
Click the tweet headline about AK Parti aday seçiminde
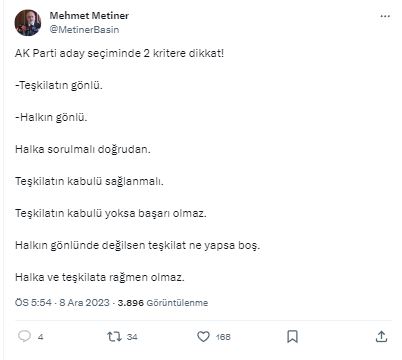coord(119,53)
